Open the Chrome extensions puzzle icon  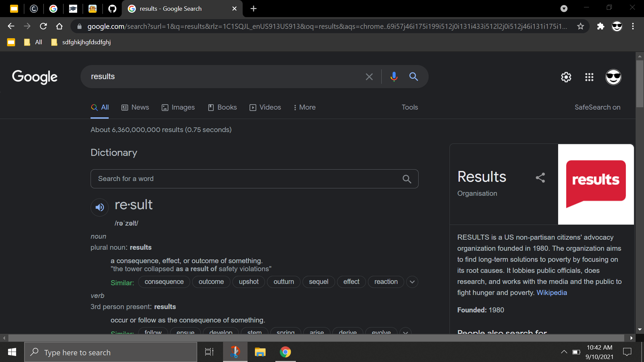pyautogui.click(x=601, y=26)
